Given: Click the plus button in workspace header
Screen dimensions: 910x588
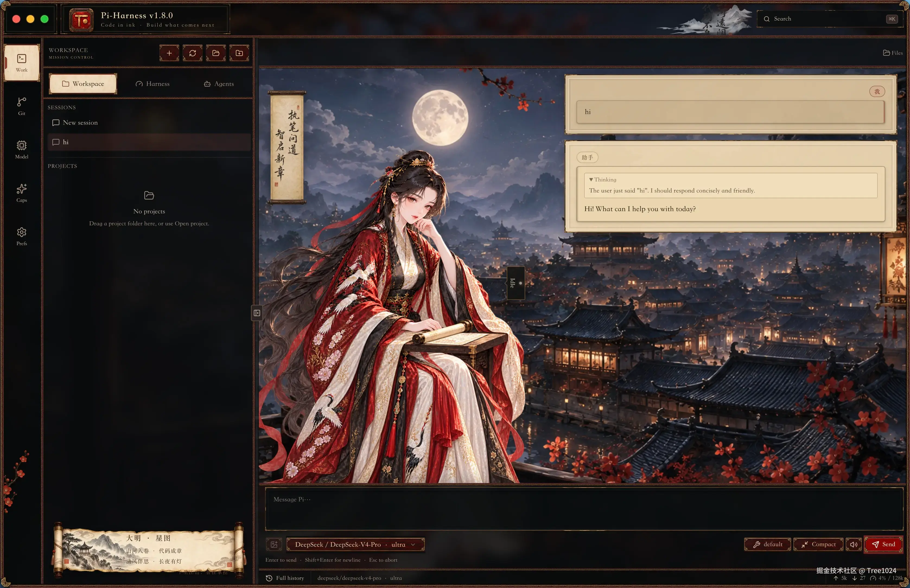Looking at the screenshot, I should pos(169,53).
